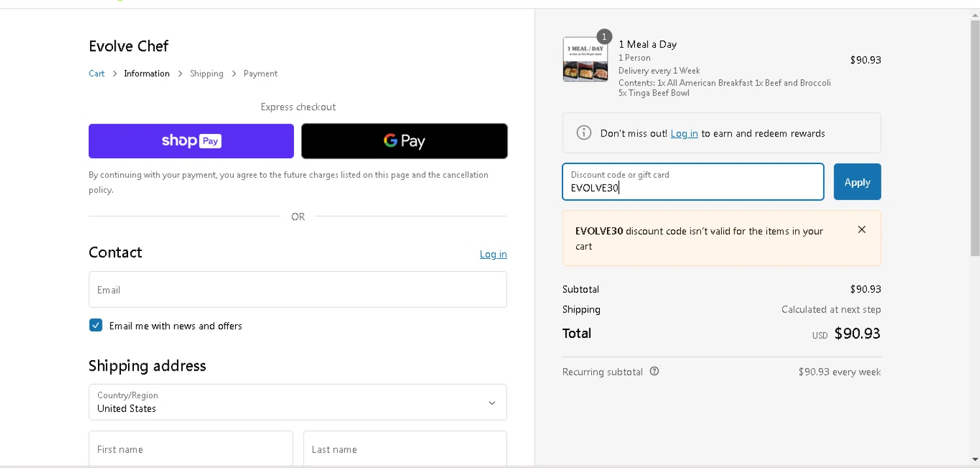Select the Shipping breadcrumb step
The image size is (980, 468).
pos(206,73)
